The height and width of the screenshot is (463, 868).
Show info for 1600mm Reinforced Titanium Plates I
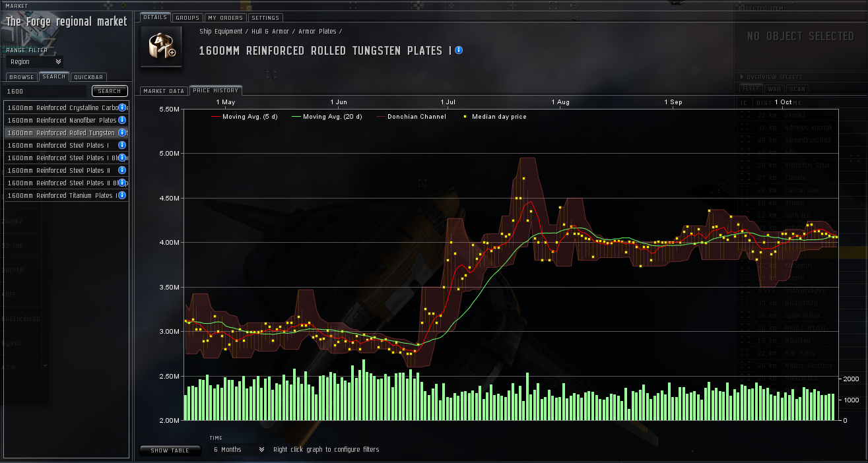pyautogui.click(x=122, y=195)
